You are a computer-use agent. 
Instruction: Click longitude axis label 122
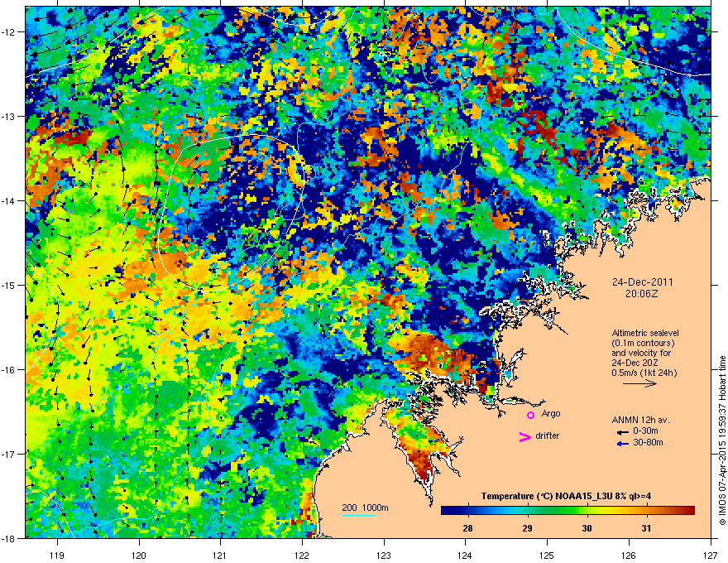[302, 555]
